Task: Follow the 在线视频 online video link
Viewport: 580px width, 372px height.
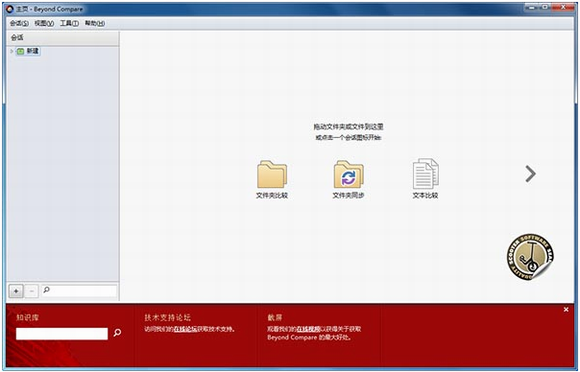Action: pyautogui.click(x=308, y=329)
